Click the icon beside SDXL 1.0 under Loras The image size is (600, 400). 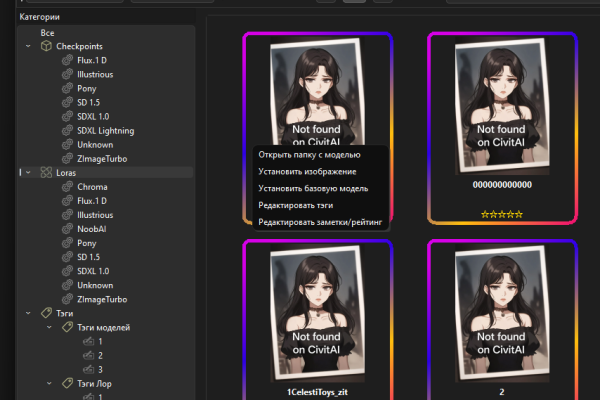click(67, 271)
